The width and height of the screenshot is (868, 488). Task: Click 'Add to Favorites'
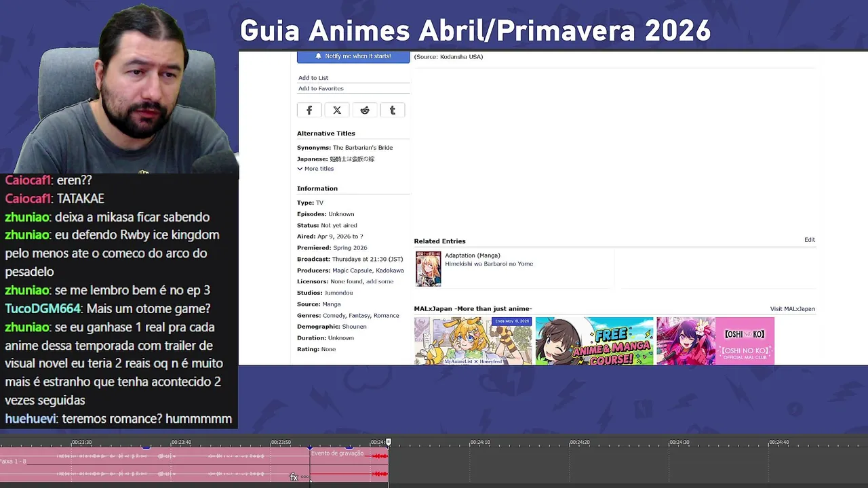(x=321, y=89)
